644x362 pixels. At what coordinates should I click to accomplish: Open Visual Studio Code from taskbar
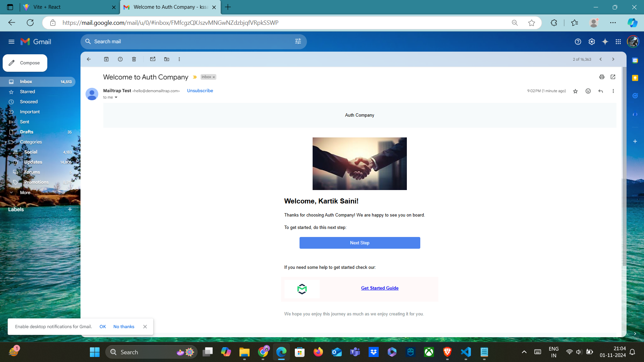point(466,352)
